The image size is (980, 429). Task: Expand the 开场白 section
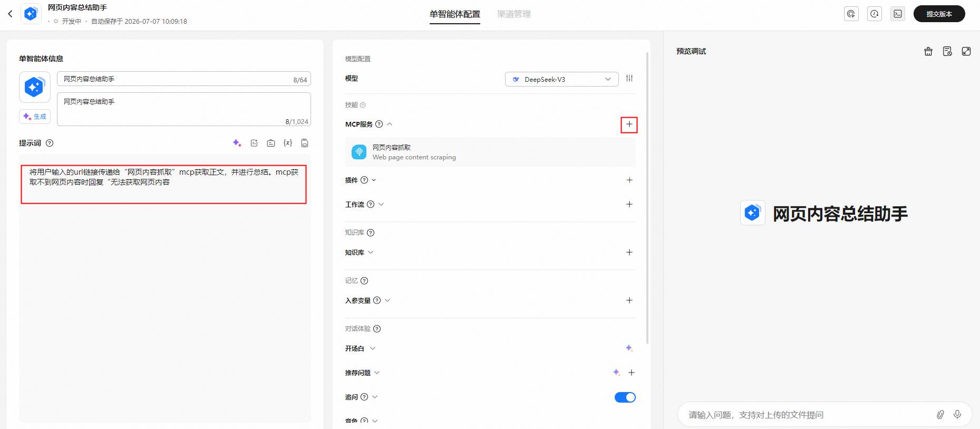(x=373, y=348)
